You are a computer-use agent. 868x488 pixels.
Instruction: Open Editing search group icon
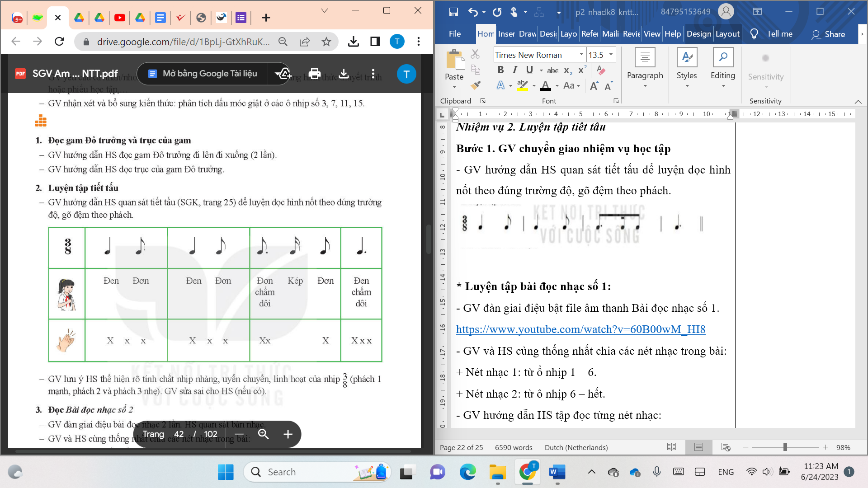722,58
